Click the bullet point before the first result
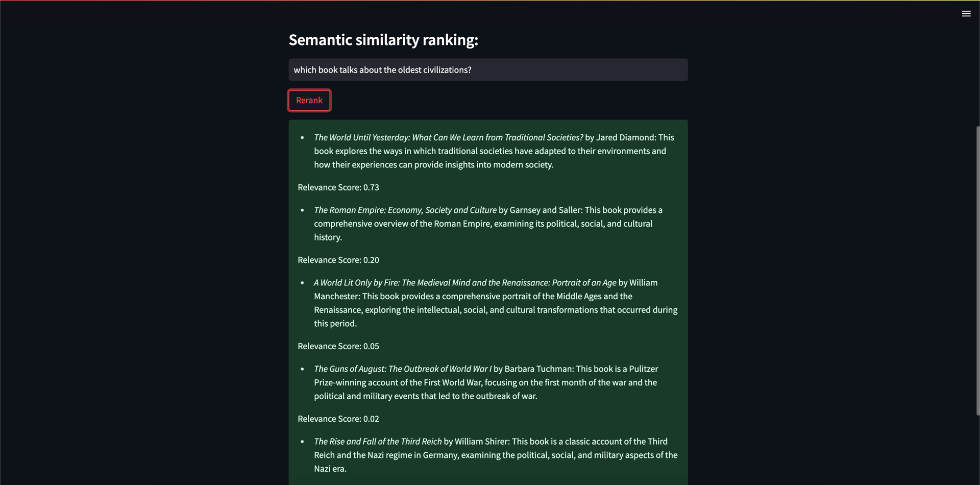The image size is (980, 485). [302, 137]
